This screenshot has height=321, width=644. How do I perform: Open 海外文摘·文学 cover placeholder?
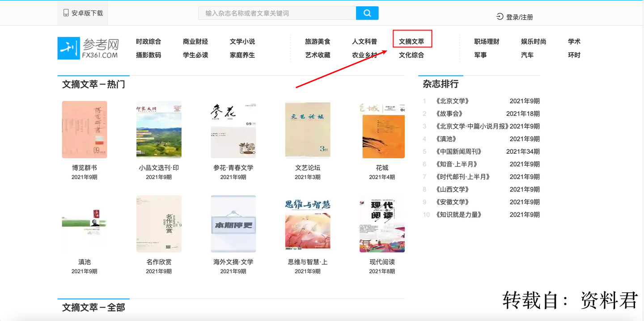click(233, 224)
